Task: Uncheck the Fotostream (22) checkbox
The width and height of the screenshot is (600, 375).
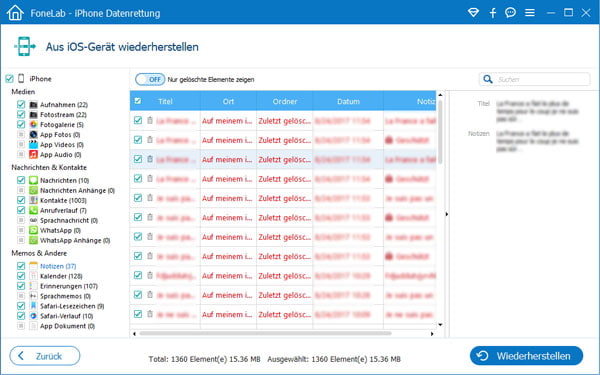Action: 21,114
